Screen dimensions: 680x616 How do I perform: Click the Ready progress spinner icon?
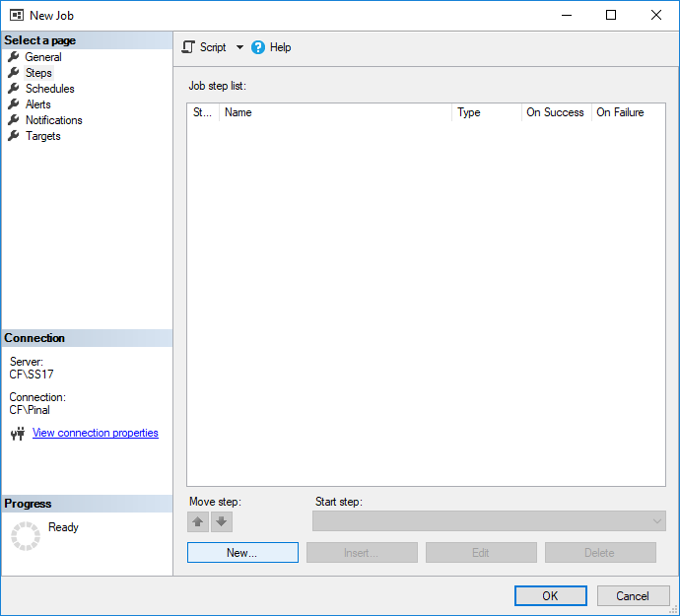(x=26, y=536)
